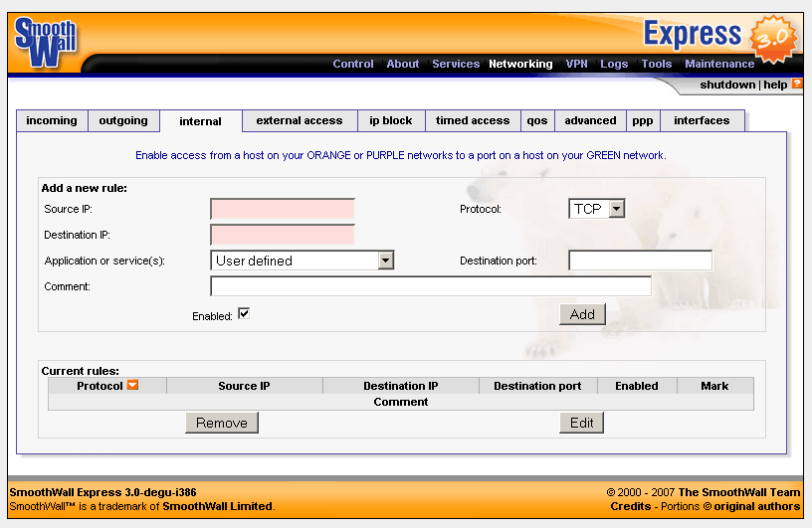Click the orange help question mark icon
Viewport: 812px width, 528px height.
[x=797, y=84]
